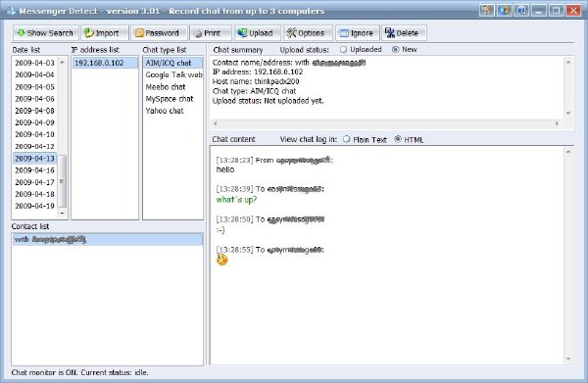
Task: Click date list scroll up arrow
Action: (x=63, y=62)
